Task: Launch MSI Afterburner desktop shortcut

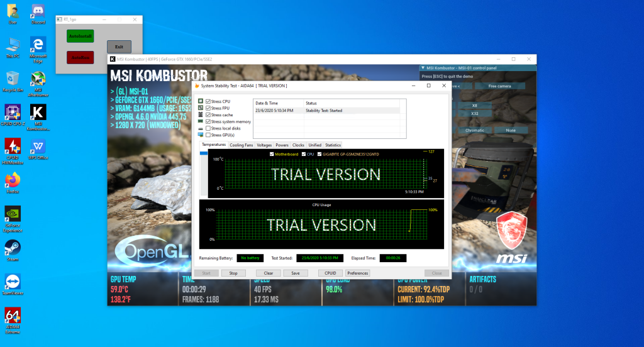Action: coord(38,84)
